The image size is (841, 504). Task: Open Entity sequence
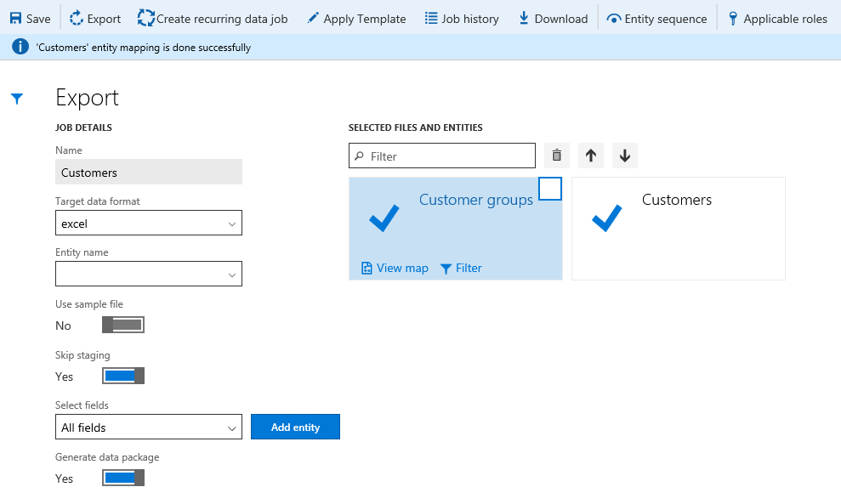(657, 19)
